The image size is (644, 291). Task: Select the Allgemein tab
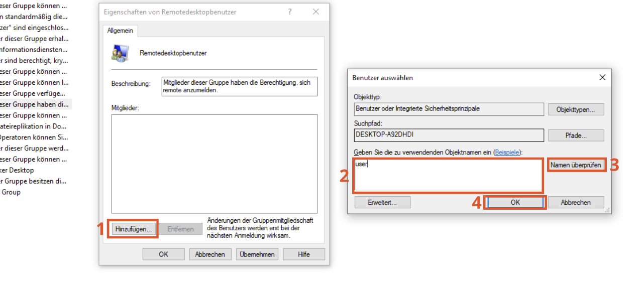(120, 31)
